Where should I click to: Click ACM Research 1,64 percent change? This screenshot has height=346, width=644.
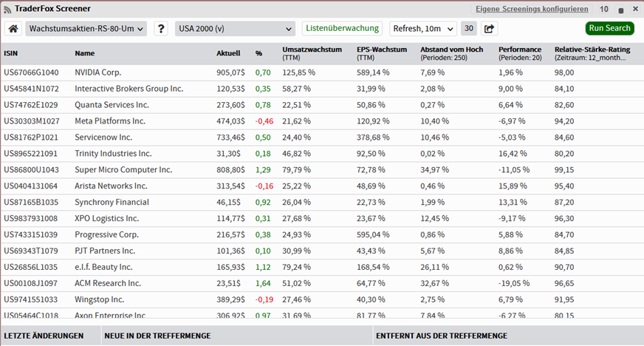click(x=263, y=284)
